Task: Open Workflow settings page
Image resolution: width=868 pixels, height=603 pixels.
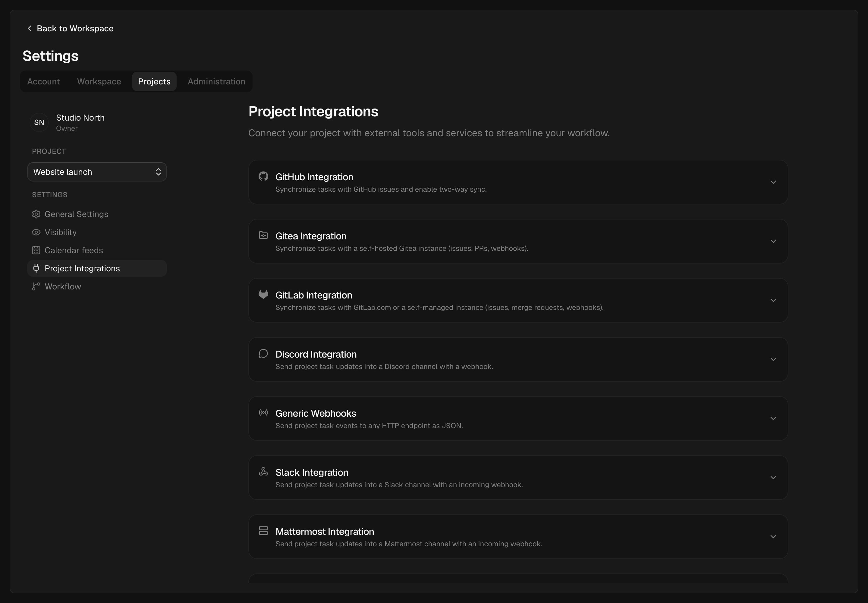Action: 97,286
